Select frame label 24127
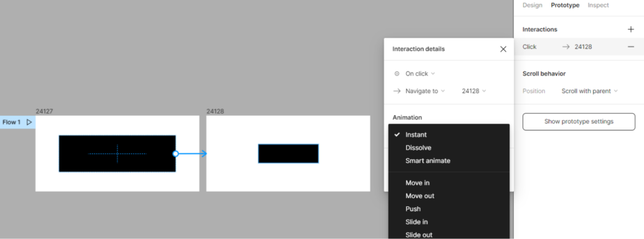Screen dimensions: 644x239 click(x=45, y=111)
